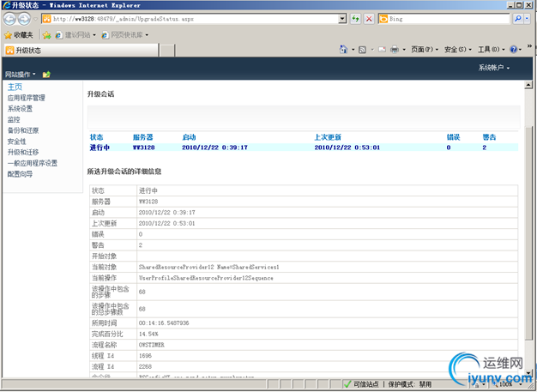Click the red Stop loading icon
537x392 pixels.
(x=369, y=19)
